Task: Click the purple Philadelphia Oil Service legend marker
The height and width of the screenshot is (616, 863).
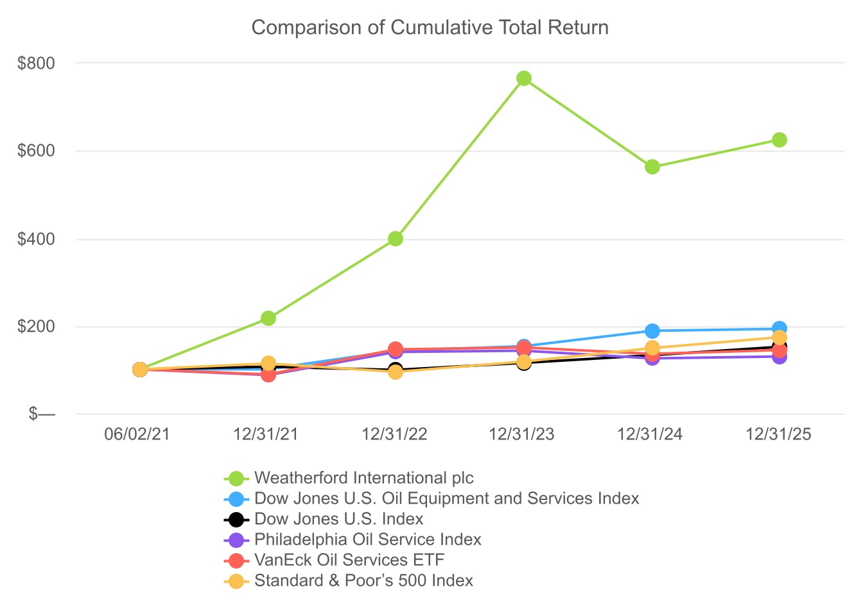Action: click(x=236, y=540)
